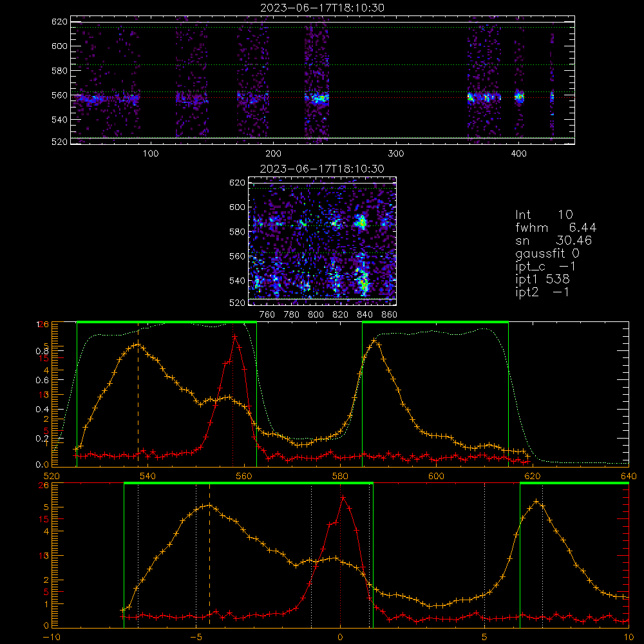This screenshot has width=644, height=644.
Task: Click the middle image title 2023-06-17T18:10:30
Action: pos(322,168)
